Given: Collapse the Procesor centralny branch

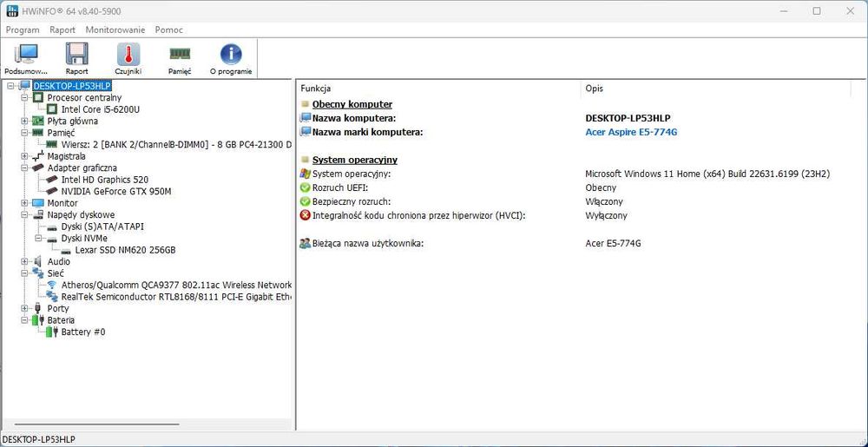Looking at the screenshot, I should pos(24,97).
